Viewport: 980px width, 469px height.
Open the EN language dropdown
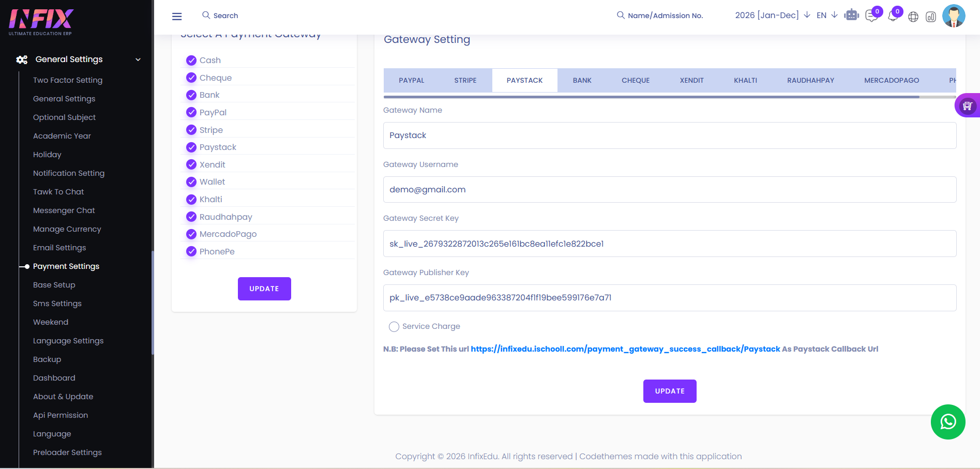827,15
